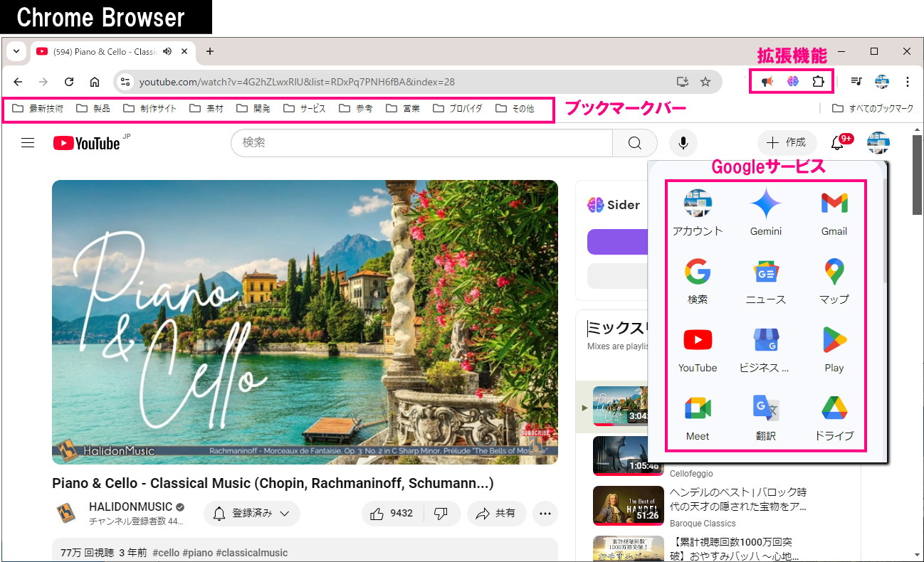The height and width of the screenshot is (562, 924).
Task: Open the その他 bookmark folder
Action: coord(515,109)
